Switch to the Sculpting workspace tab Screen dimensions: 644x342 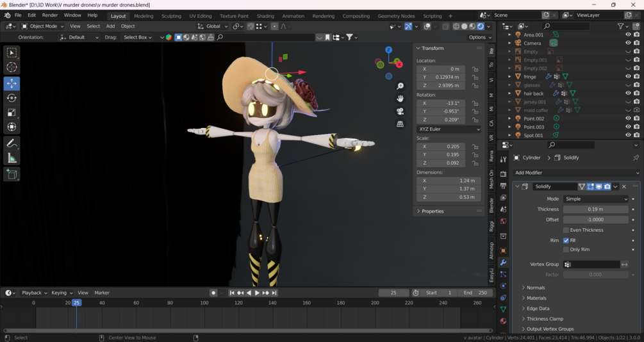point(171,16)
